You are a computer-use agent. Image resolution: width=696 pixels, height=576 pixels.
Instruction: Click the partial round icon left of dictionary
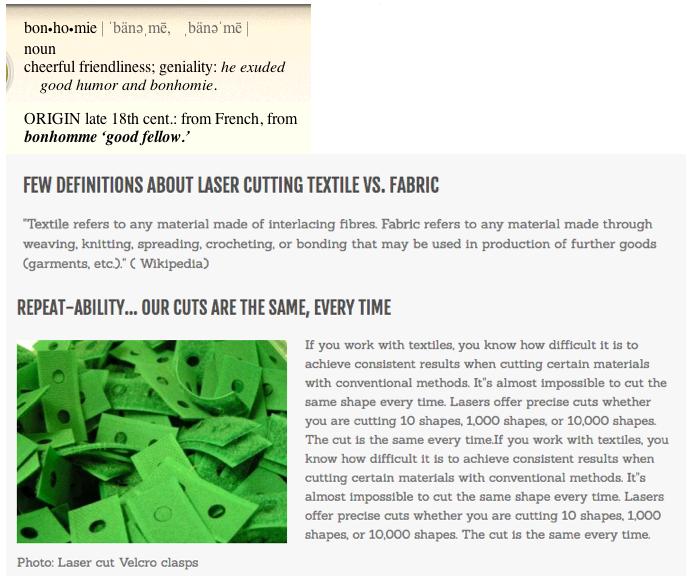[9, 72]
